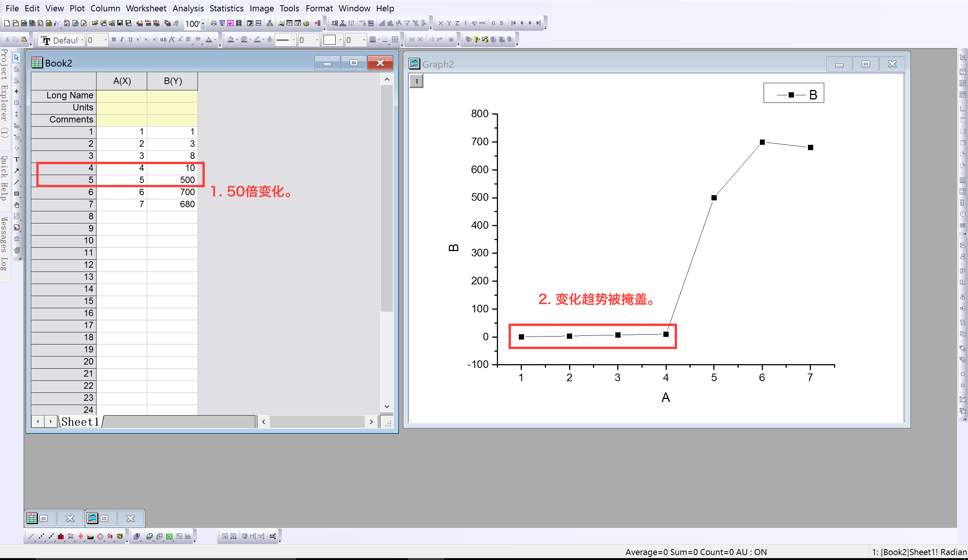Toggle Underline text formatting
This screenshot has height=560, width=968.
click(130, 40)
